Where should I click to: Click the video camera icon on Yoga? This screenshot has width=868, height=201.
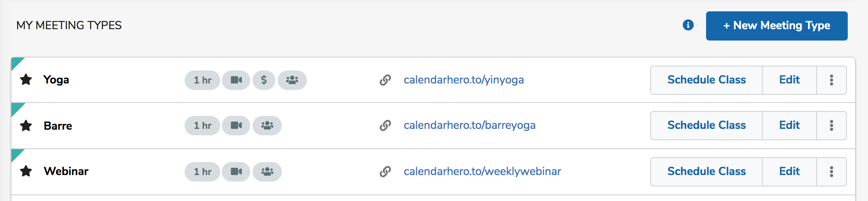236,80
